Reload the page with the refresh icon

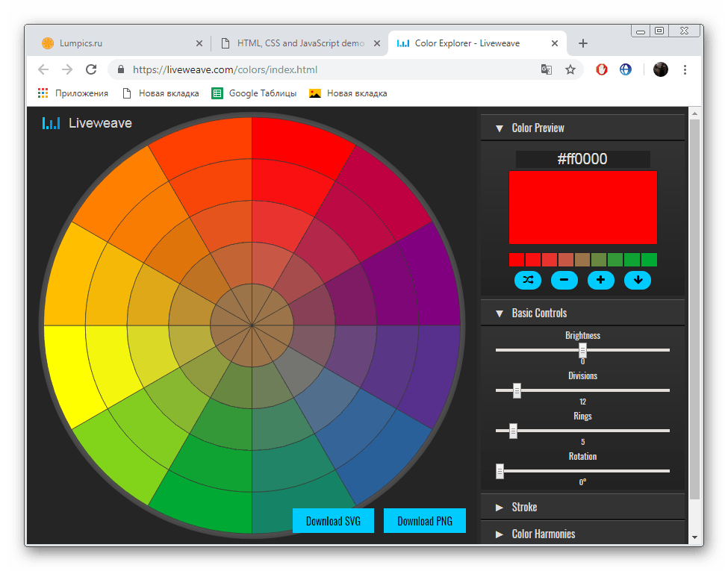coord(91,69)
